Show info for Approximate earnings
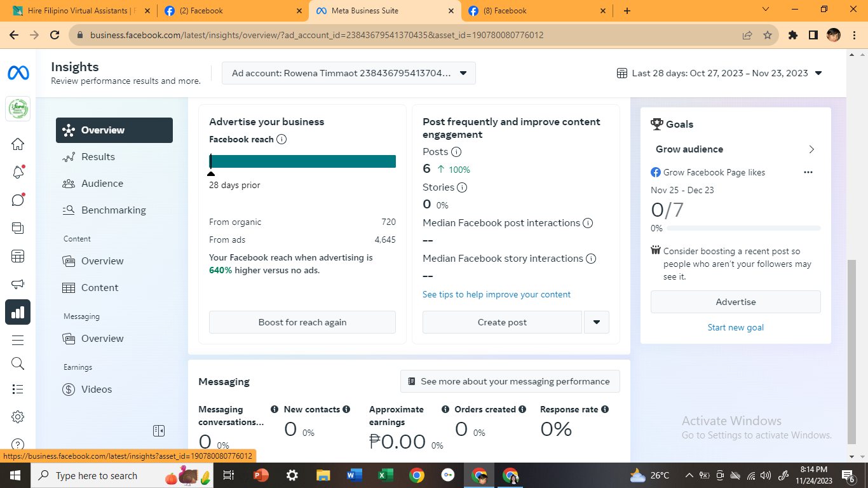The height and width of the screenshot is (488, 868). [x=445, y=410]
